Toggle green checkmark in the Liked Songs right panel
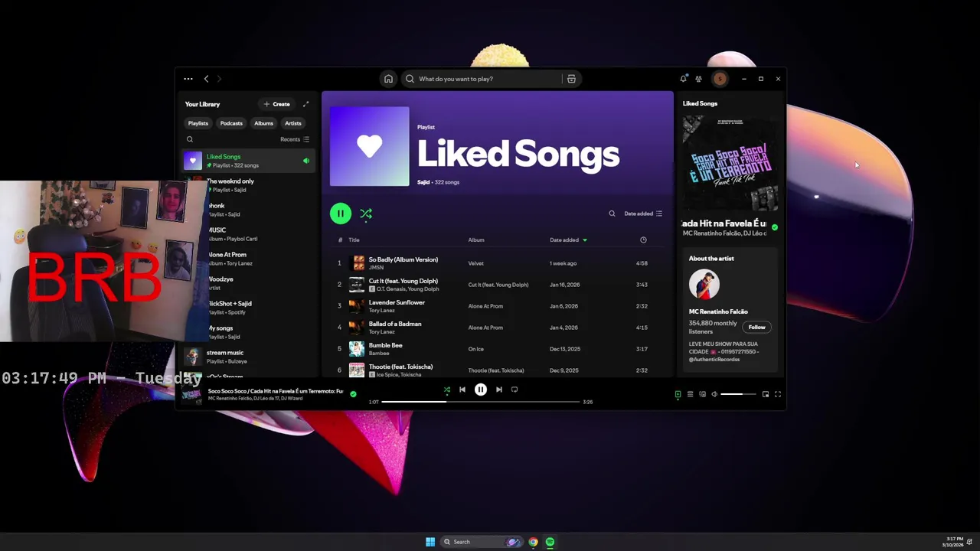The height and width of the screenshot is (551, 980). tap(775, 227)
